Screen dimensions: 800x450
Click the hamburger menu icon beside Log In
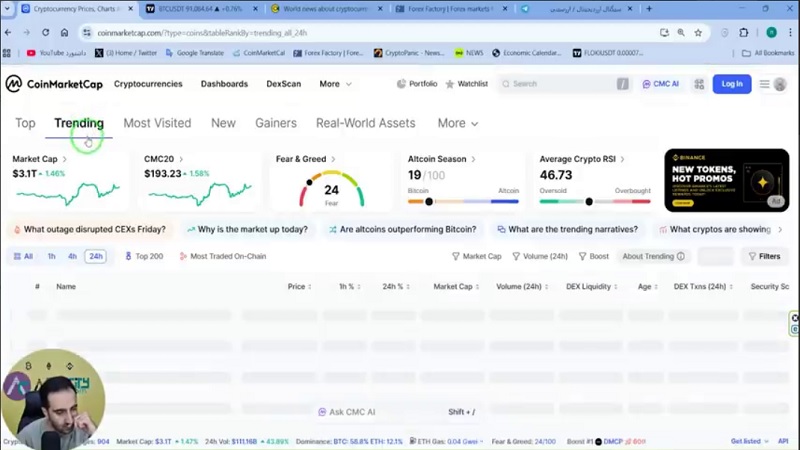tap(765, 84)
